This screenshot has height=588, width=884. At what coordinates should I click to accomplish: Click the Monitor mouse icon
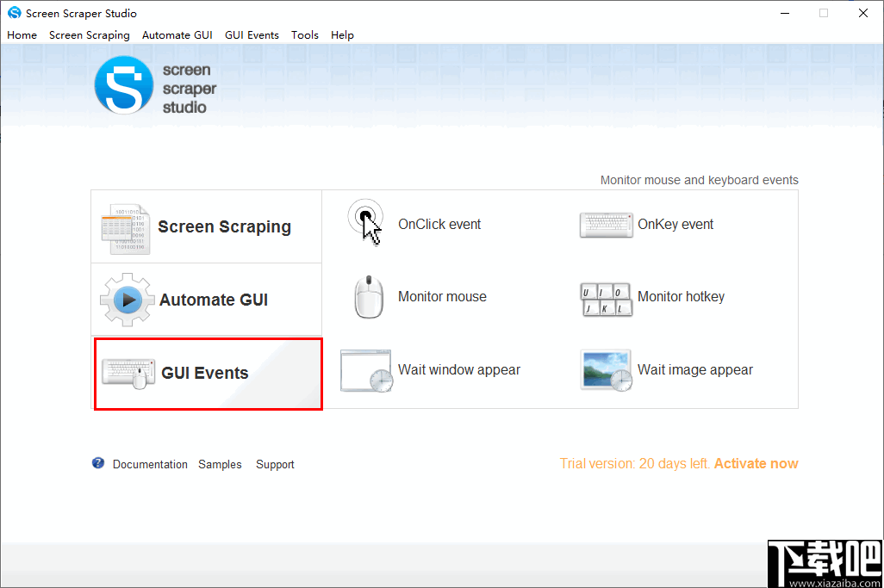[x=369, y=297]
